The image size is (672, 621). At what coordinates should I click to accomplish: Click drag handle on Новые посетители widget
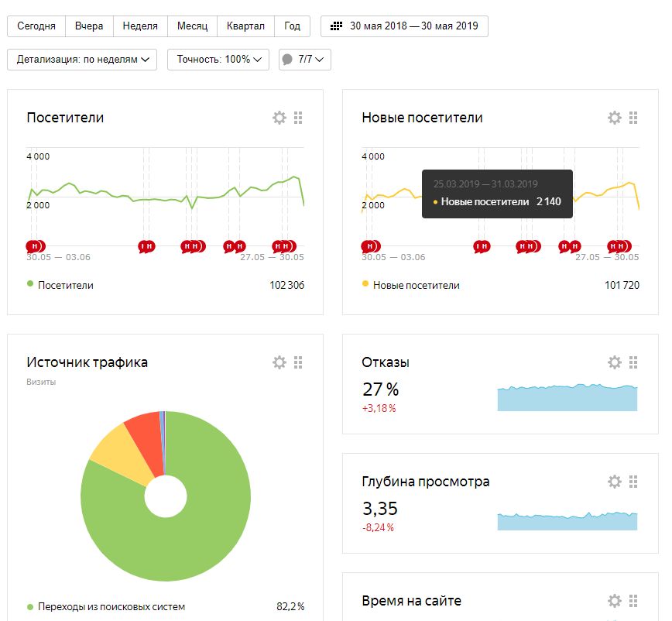(633, 118)
